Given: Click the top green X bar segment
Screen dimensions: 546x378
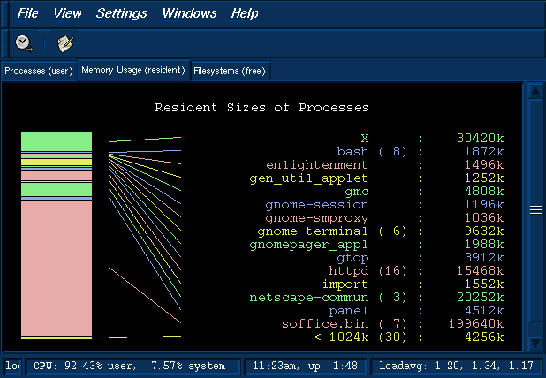Looking at the screenshot, I should (56, 141).
